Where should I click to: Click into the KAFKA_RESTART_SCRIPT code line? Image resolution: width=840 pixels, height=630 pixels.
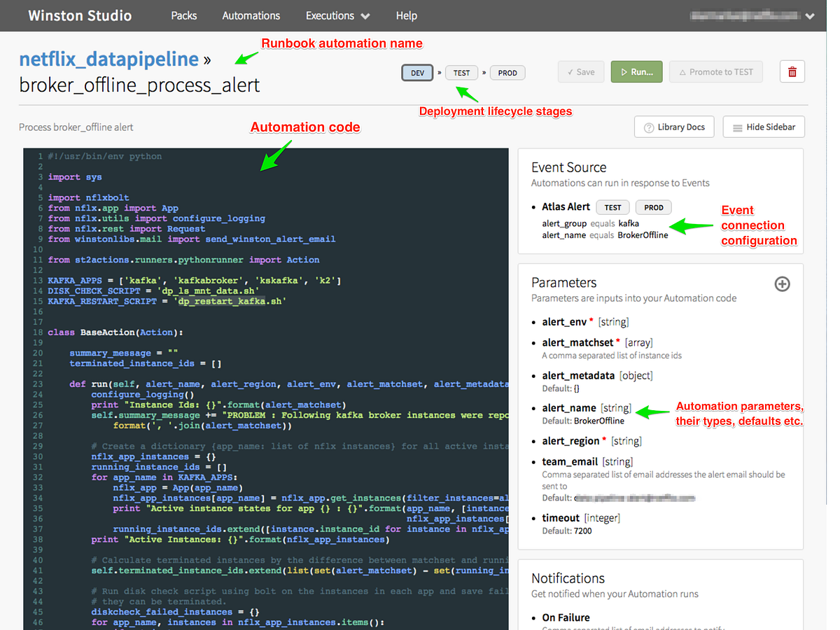click(x=167, y=301)
